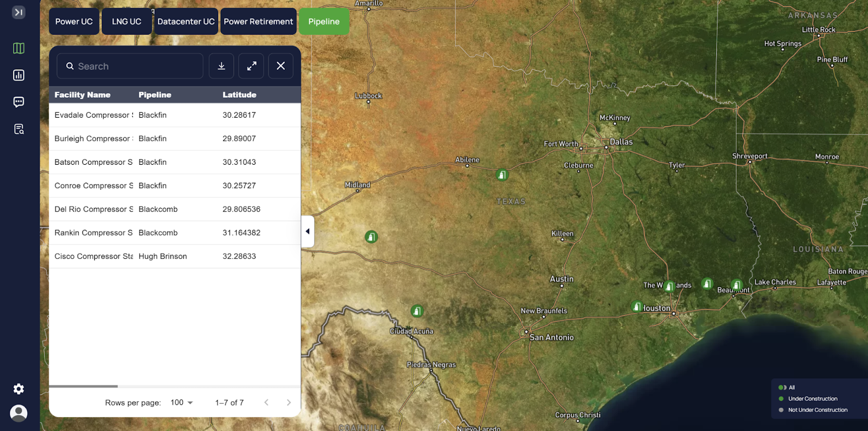Select Not Under Construction legend filter
This screenshot has width=868, height=431.
[817, 410]
